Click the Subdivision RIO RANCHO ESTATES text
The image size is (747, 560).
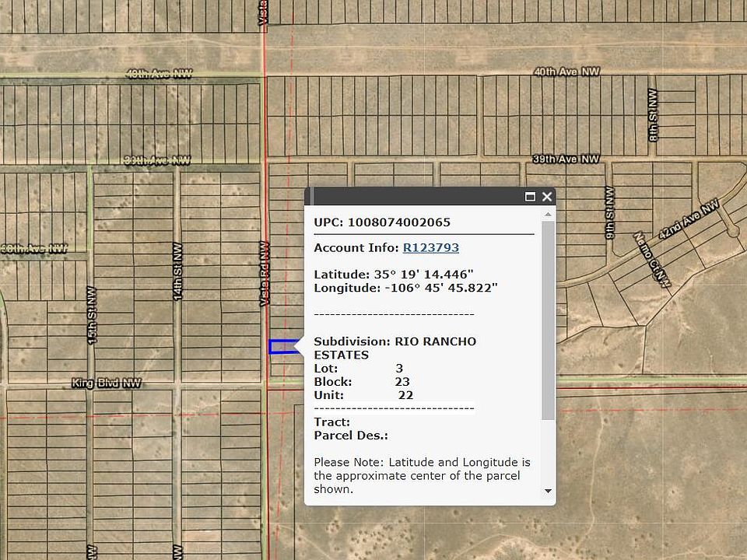point(395,348)
